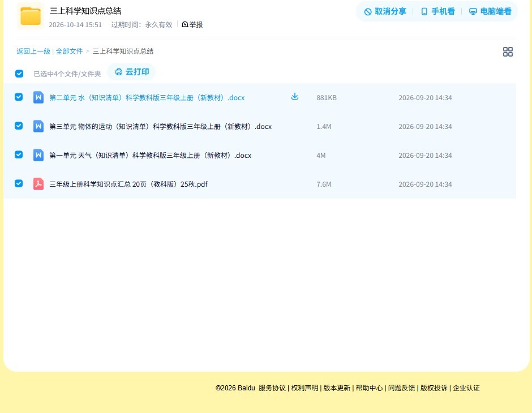Click Word icon of 第二单元 水 file
Screen dimensions: 532x413
pyautogui.click(x=38, y=97)
